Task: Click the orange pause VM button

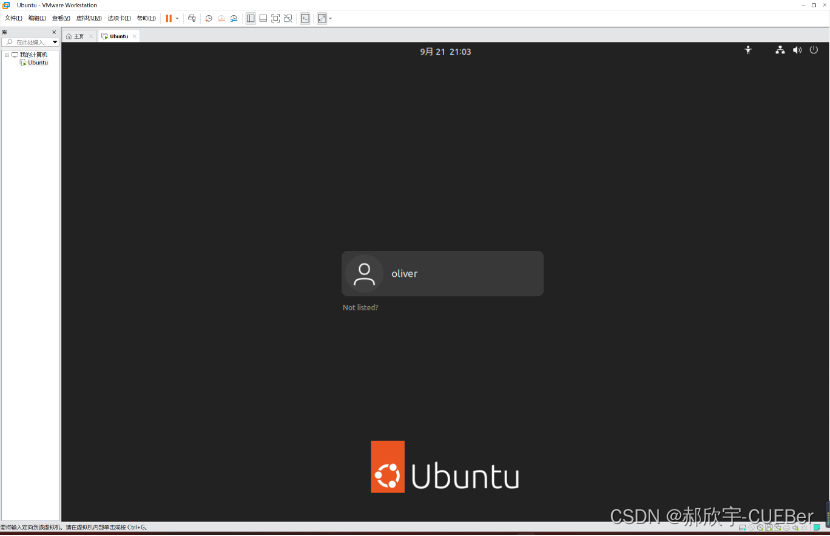Action: coord(168,19)
